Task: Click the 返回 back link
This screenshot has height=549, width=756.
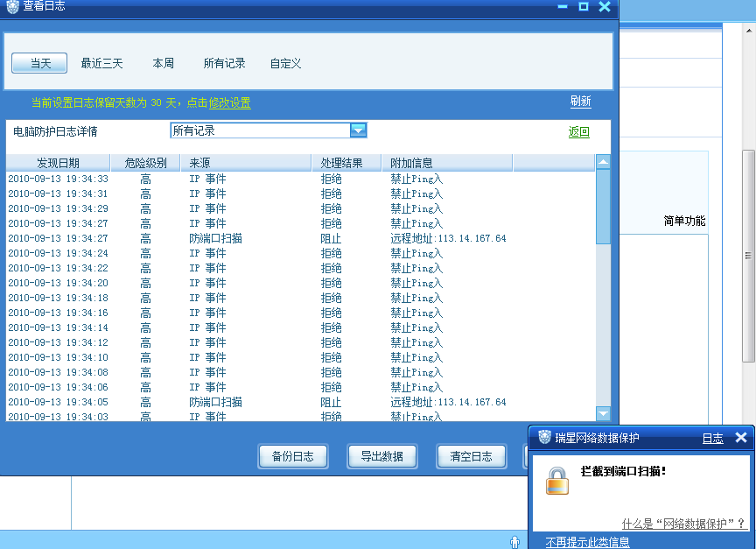Action: point(578,132)
